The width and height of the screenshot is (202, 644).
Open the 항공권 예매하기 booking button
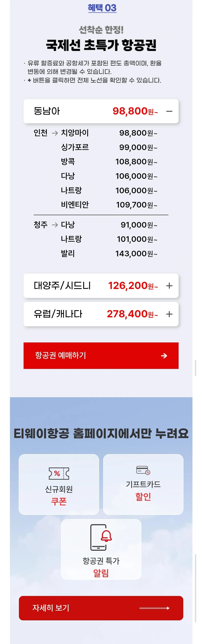[x=101, y=356]
